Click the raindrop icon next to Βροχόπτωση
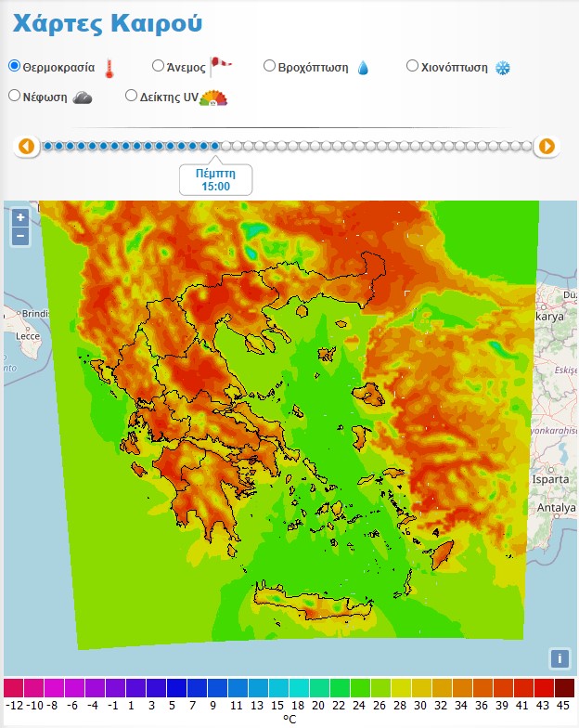The height and width of the screenshot is (728, 579). 363,68
